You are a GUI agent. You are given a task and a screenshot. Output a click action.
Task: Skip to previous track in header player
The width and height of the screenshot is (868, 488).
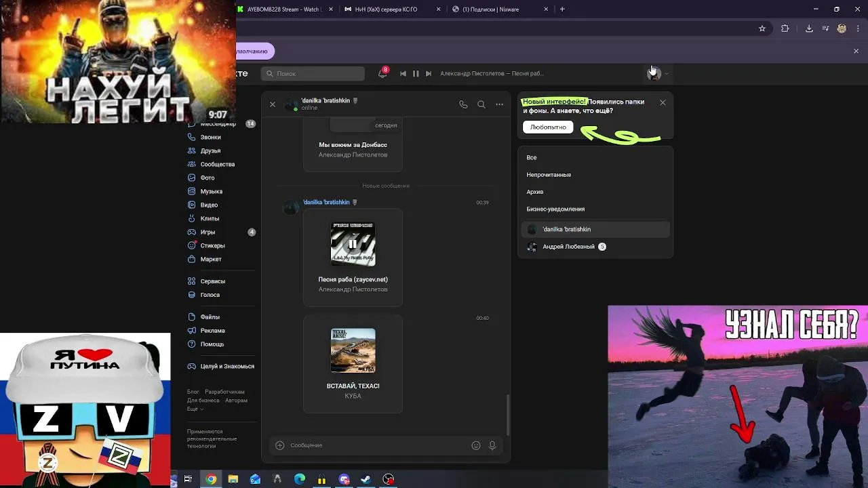(403, 73)
